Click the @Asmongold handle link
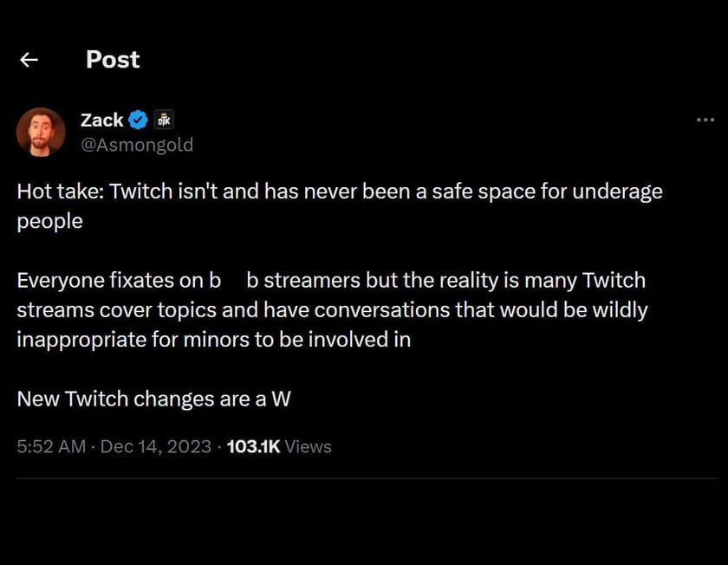 137,145
